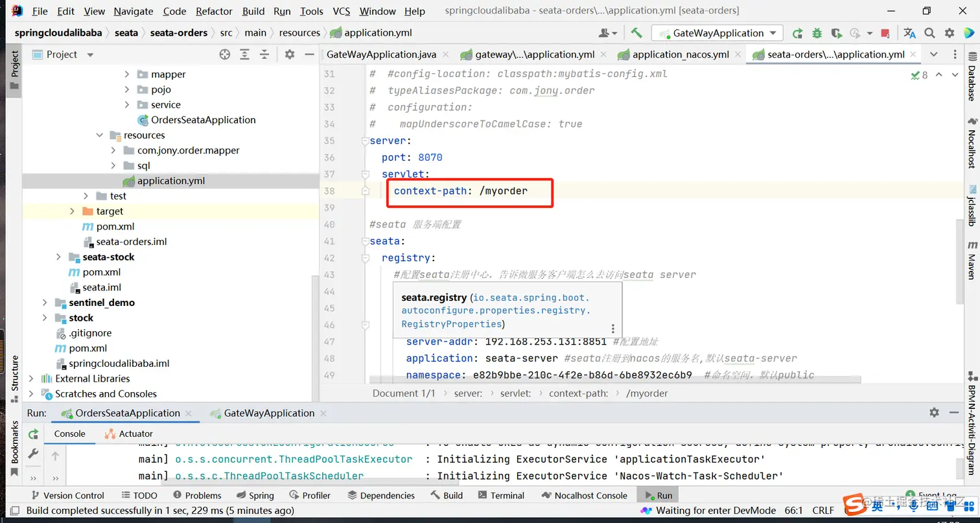This screenshot has width=980, height=523.
Task: Open the Spring tool window
Action: click(255, 496)
